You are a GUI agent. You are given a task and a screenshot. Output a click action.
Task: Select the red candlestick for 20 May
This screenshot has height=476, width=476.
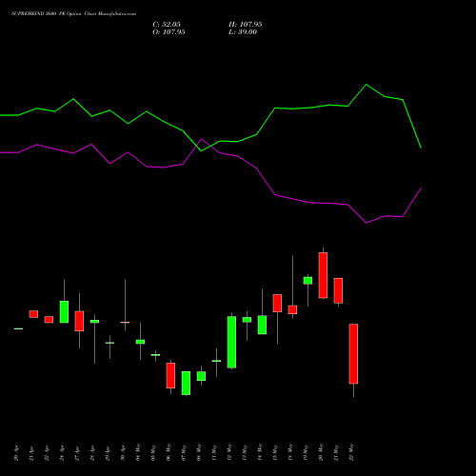pos(323,275)
